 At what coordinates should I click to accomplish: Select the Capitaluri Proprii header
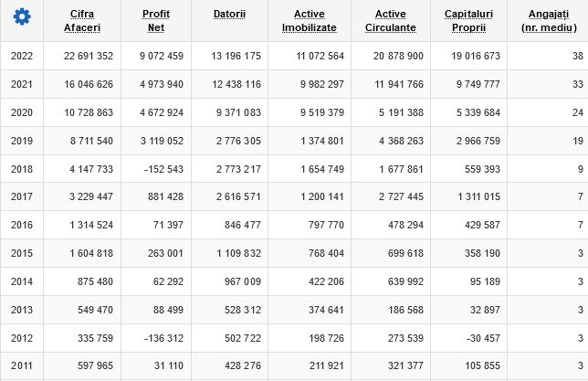click(468, 21)
